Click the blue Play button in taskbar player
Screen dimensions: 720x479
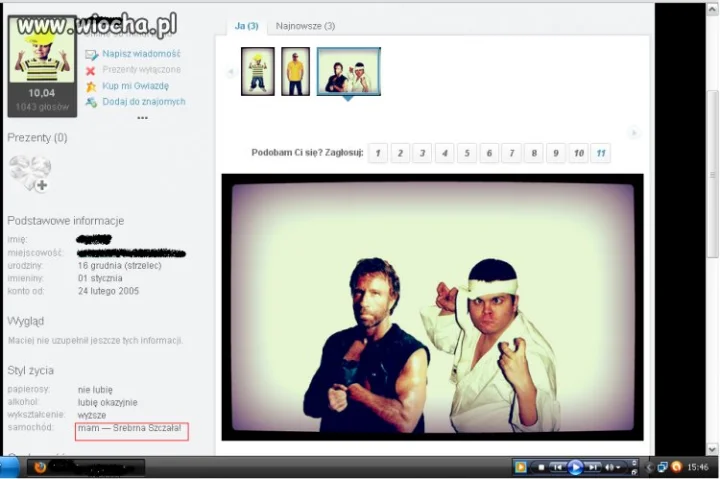(x=575, y=468)
